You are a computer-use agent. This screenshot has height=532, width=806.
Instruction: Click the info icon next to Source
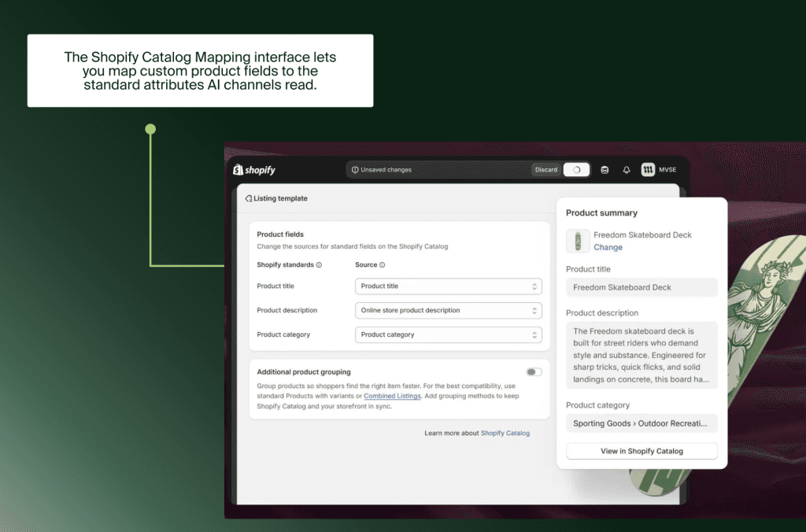pos(382,264)
